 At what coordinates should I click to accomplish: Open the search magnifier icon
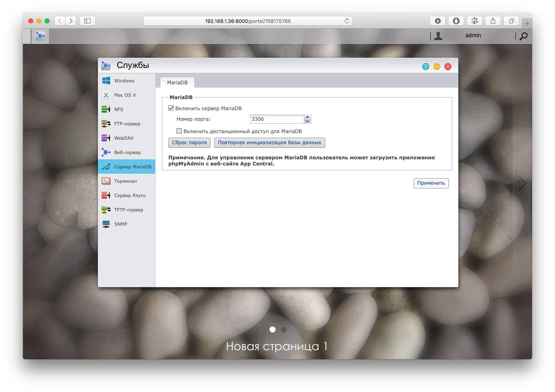(x=523, y=36)
